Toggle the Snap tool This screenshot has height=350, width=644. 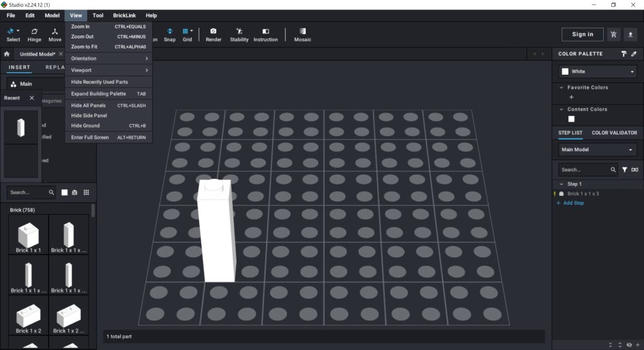click(169, 35)
